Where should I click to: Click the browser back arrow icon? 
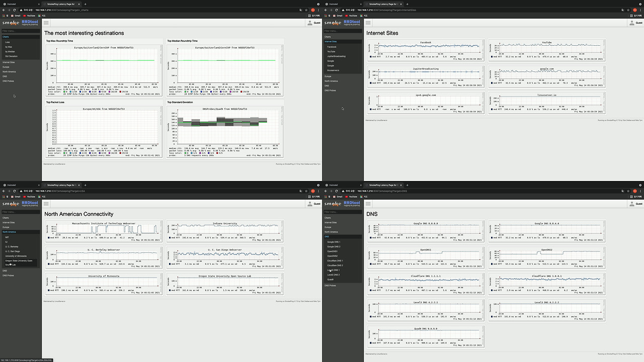tap(4, 10)
